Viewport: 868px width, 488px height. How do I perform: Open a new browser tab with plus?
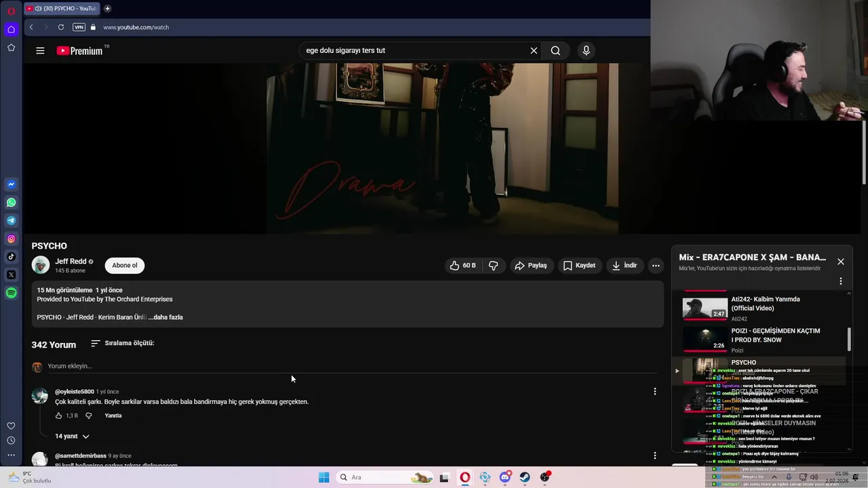click(107, 8)
